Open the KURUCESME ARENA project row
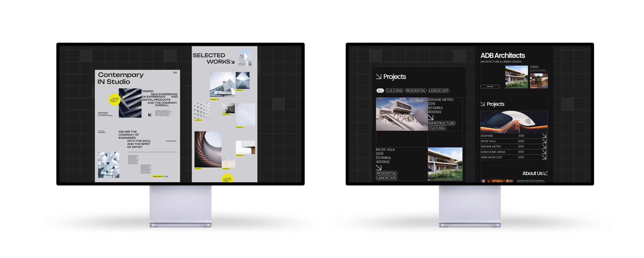 493,152
